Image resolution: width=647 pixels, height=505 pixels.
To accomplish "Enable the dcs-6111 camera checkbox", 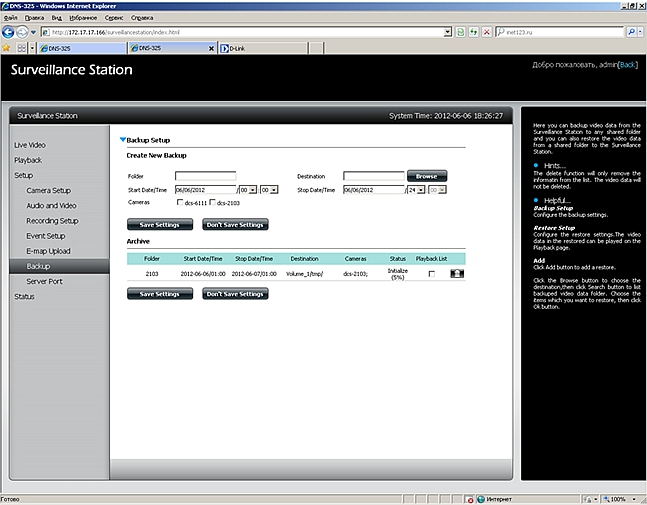I will 179,203.
